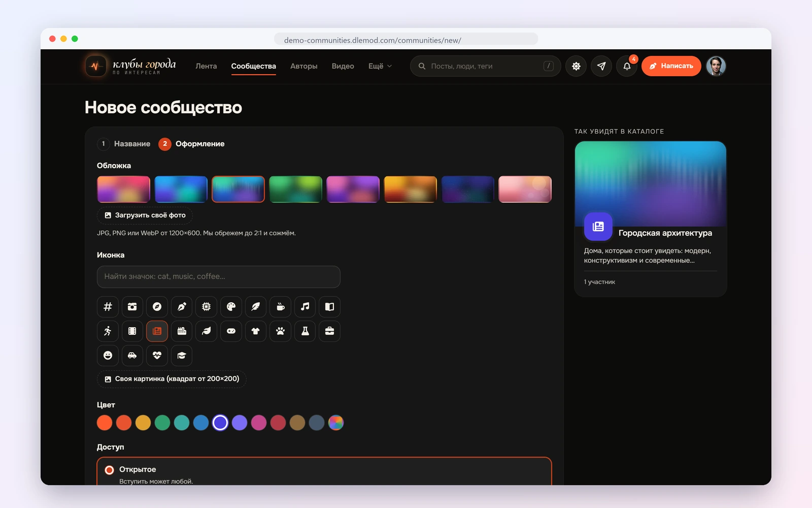Pick the pen nib icon
The width and height of the screenshot is (812, 508).
pos(182,307)
